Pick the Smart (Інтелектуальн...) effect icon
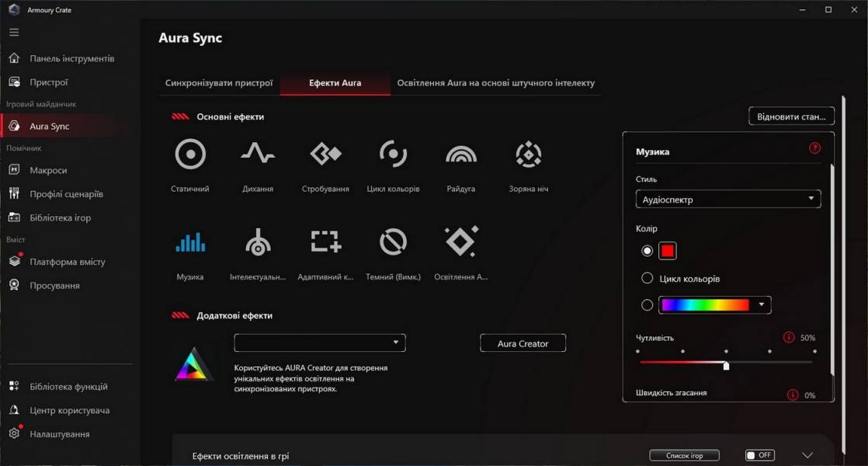Screen dimensions: 868x466 pos(258,242)
